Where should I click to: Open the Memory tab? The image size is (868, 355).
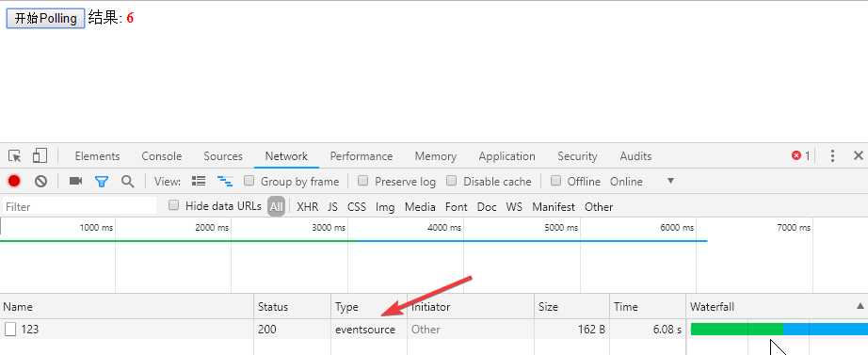(436, 156)
